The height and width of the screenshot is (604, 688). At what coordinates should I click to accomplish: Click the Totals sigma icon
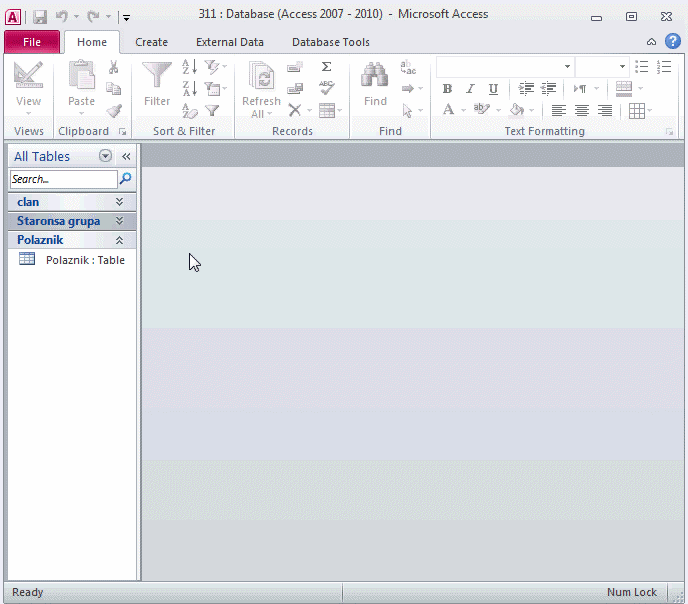pyautogui.click(x=326, y=67)
